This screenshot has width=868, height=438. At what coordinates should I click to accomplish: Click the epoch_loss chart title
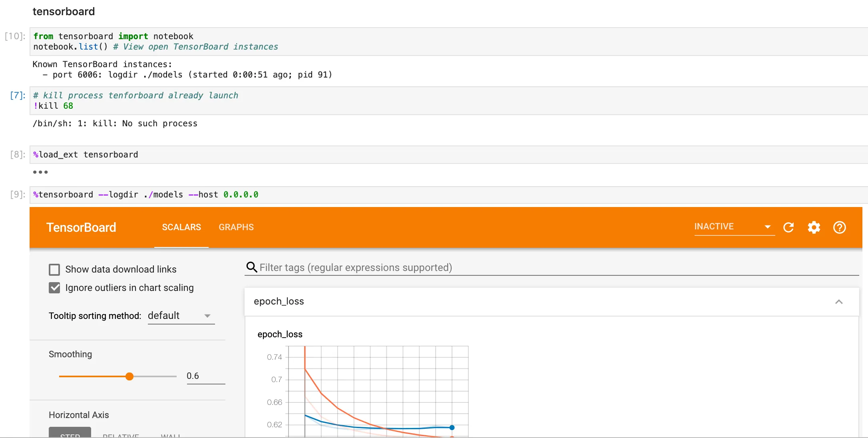[280, 334]
